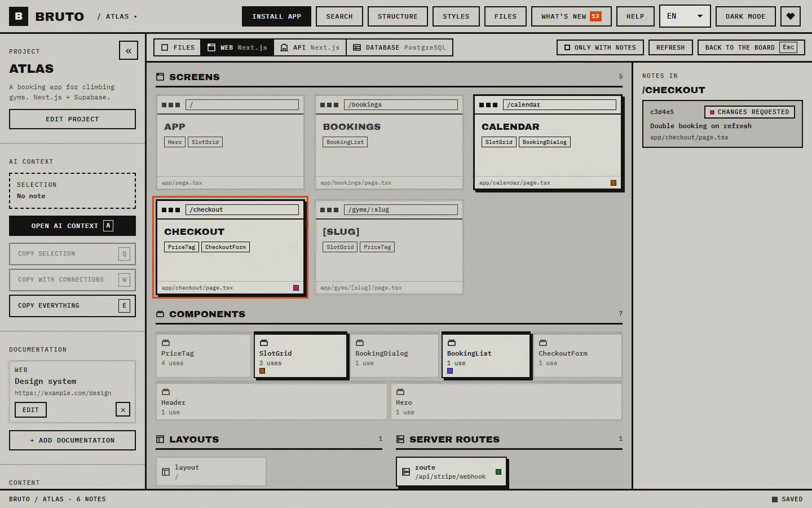Screen dimensions: 812x508
Task: Click the orange note marker on SlotGrid component
Action: [x=262, y=371]
